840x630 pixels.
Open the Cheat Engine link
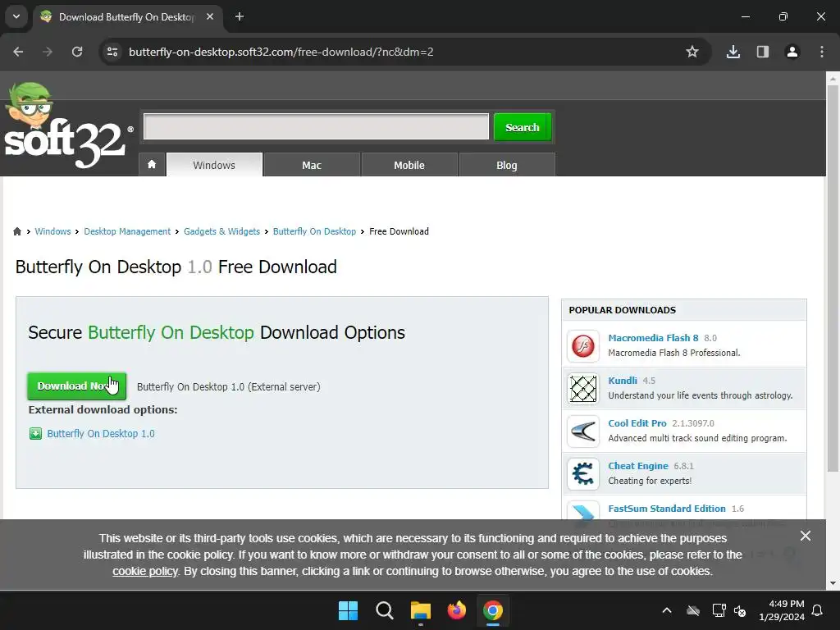(x=638, y=466)
